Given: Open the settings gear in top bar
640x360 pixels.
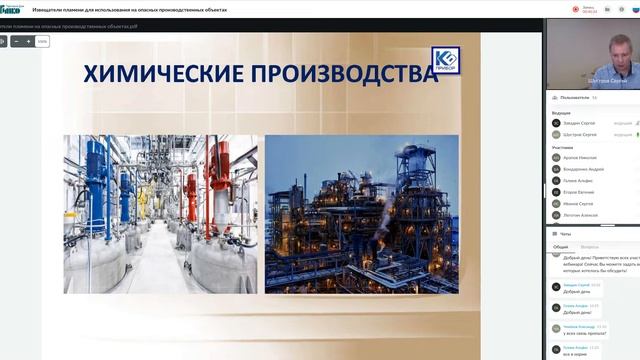Looking at the screenshot, I should pyautogui.click(x=622, y=9).
